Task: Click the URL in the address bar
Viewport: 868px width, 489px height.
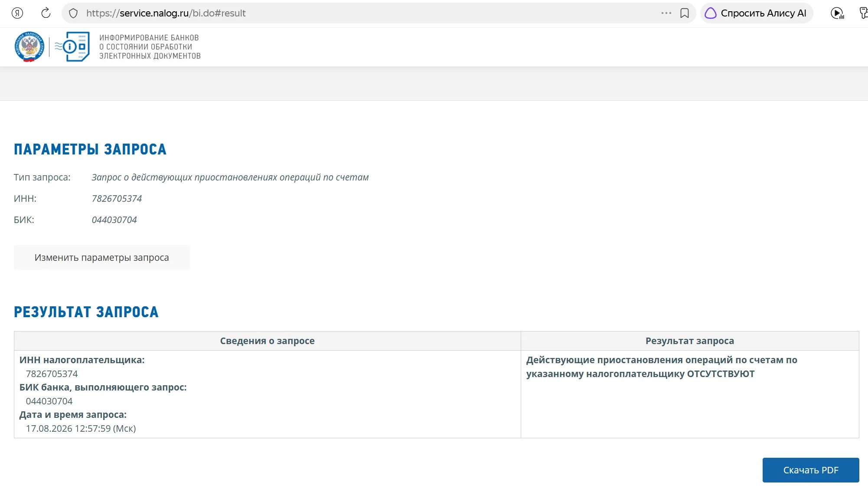Action: (166, 13)
